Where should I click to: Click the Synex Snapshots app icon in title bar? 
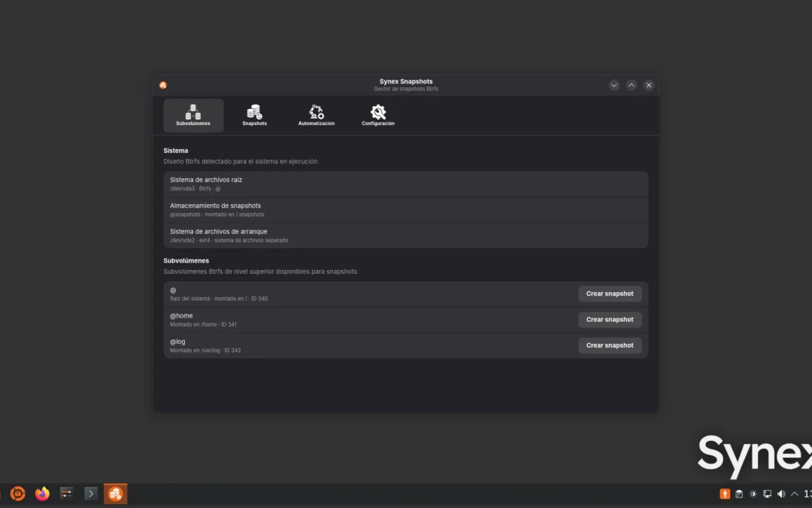pos(163,85)
